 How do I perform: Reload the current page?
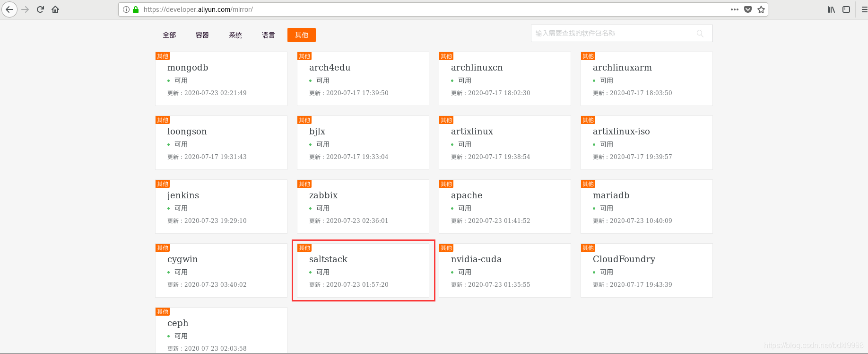(x=40, y=9)
